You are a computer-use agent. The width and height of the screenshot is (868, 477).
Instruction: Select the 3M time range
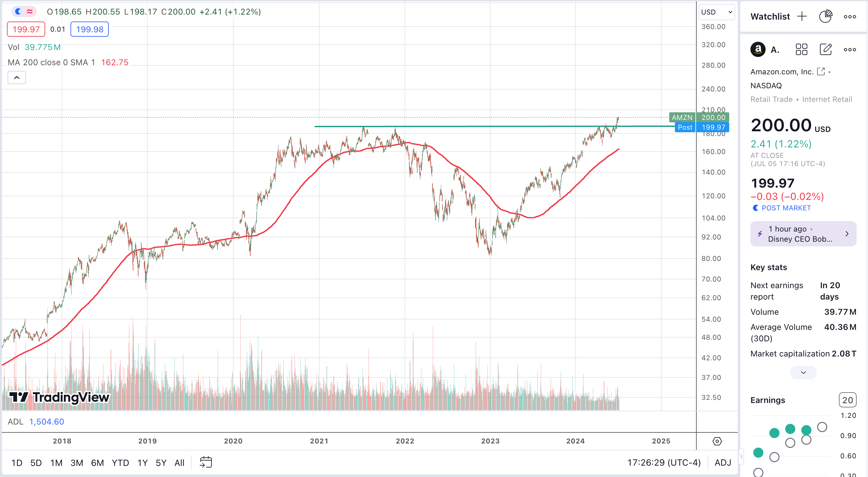tap(77, 462)
